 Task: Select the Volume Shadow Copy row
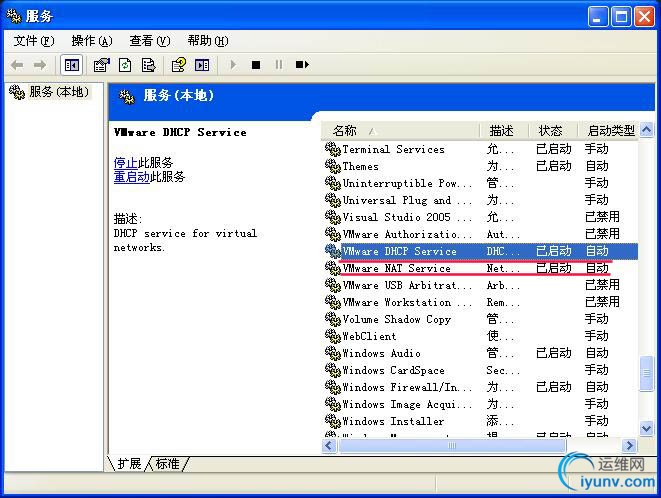coord(480,319)
